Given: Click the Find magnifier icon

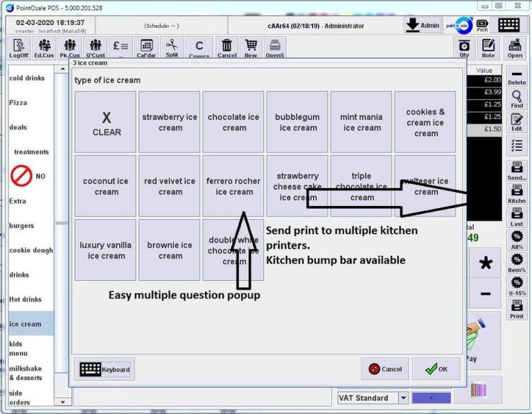Looking at the screenshot, I should point(516,98).
